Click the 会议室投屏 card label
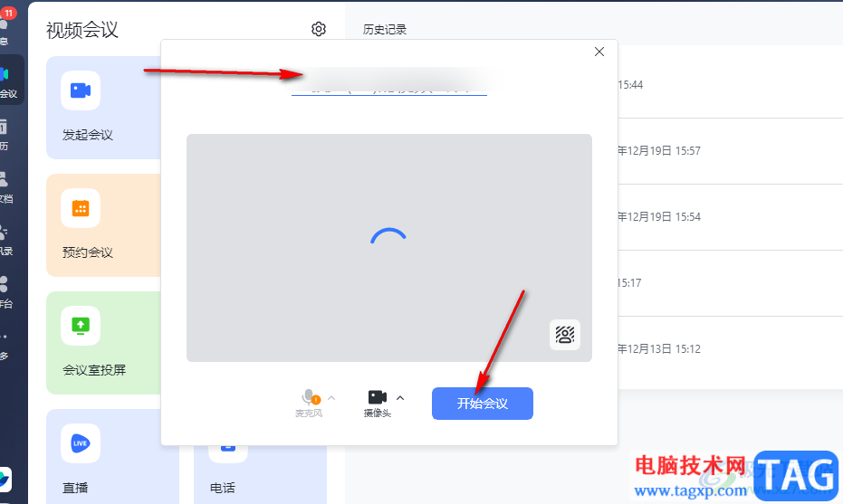The width and height of the screenshot is (843, 504). pos(94,370)
